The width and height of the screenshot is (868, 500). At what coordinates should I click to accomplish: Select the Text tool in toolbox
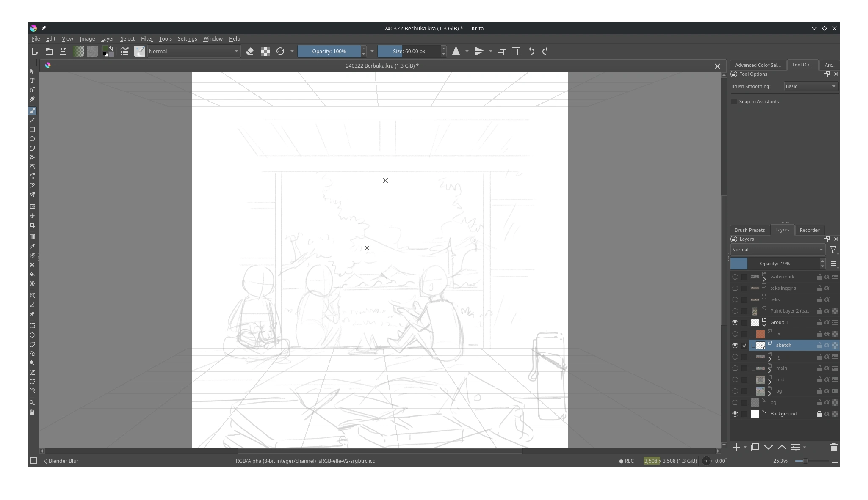tap(32, 80)
